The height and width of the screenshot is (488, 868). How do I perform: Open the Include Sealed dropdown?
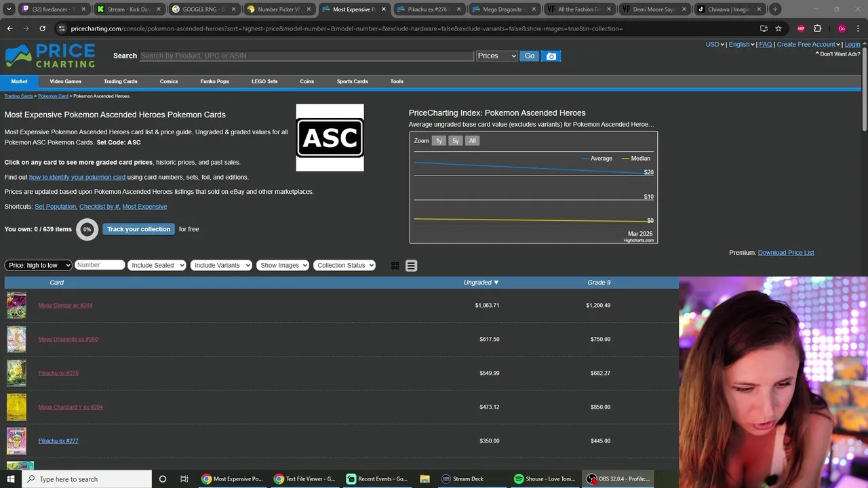[x=157, y=265]
